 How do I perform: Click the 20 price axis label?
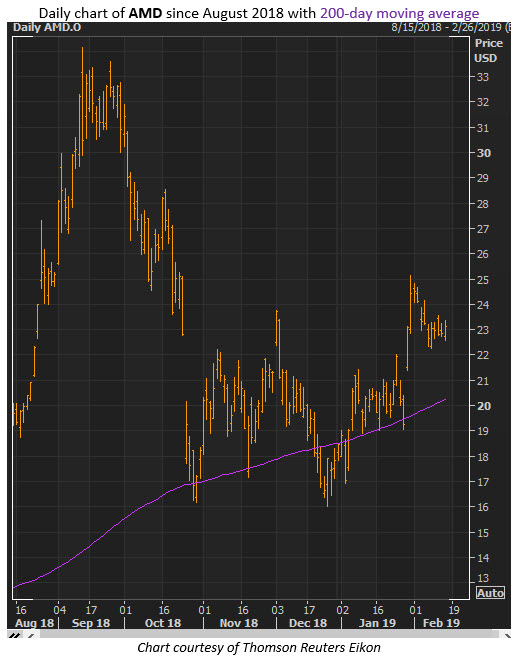coord(483,406)
